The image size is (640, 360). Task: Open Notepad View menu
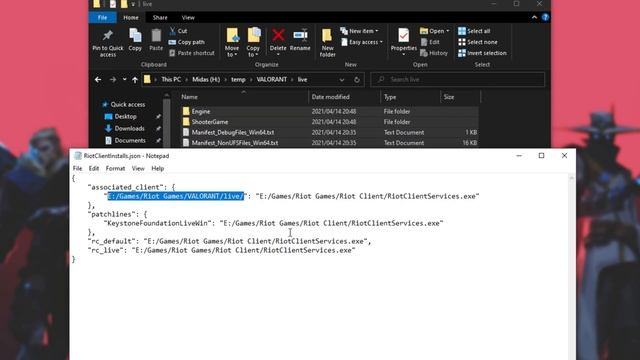click(138, 169)
